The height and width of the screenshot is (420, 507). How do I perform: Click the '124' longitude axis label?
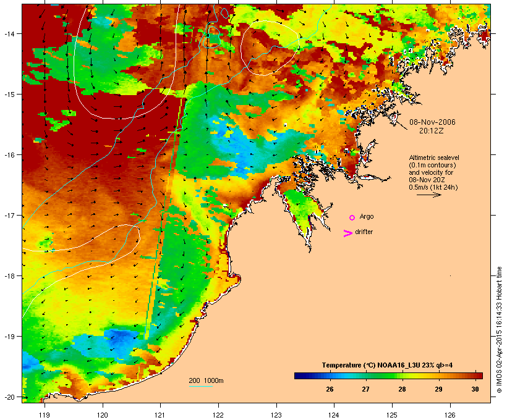click(x=334, y=415)
